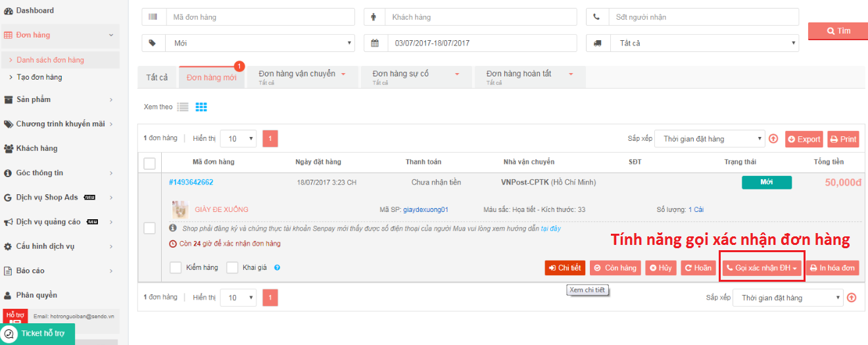The width and height of the screenshot is (868, 345).
Task: Click the GIÀY ĐE XUỐNG product thumbnail
Action: 180,209
